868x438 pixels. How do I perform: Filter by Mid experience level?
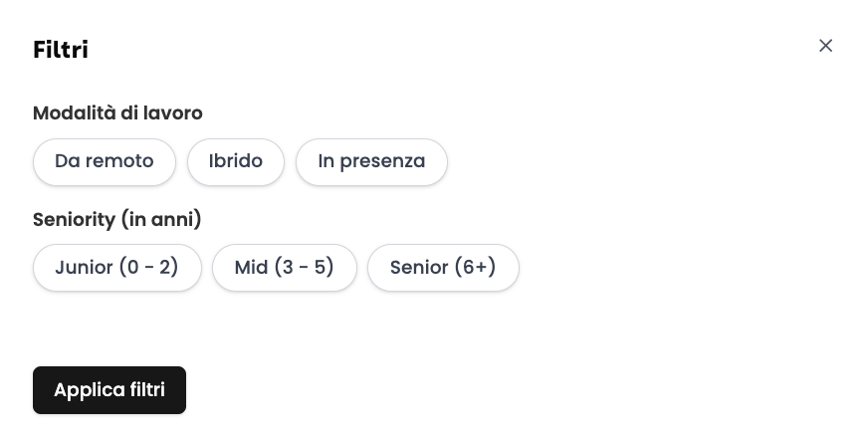285,268
